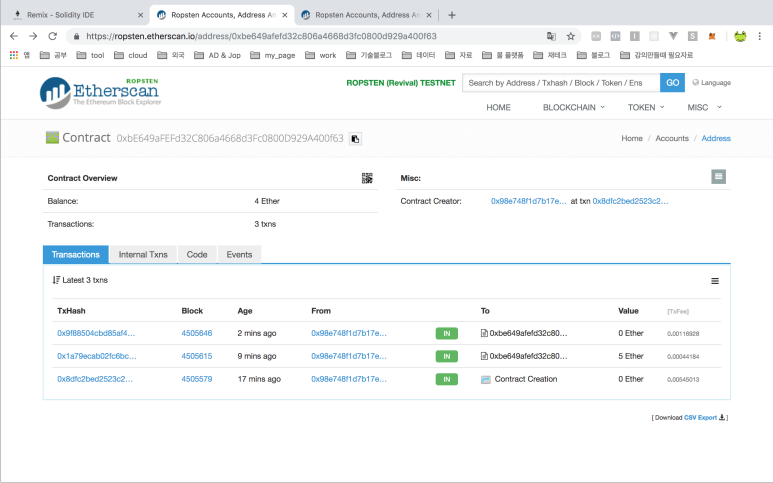The image size is (773, 483).
Task: Open the S extension icon
Action: pyautogui.click(x=693, y=36)
